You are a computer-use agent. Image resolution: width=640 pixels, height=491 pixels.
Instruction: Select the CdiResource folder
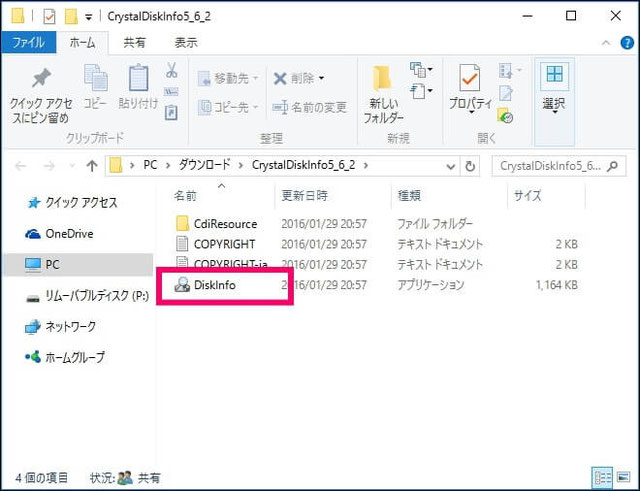pos(216,224)
